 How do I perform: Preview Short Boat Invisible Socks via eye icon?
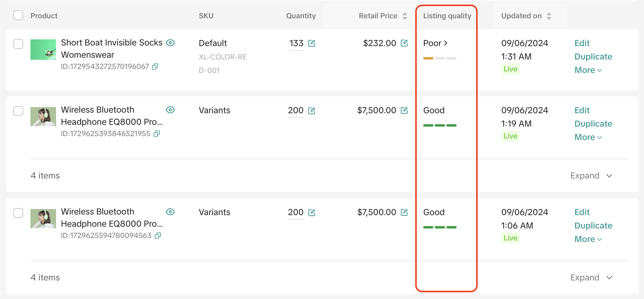coord(170,43)
